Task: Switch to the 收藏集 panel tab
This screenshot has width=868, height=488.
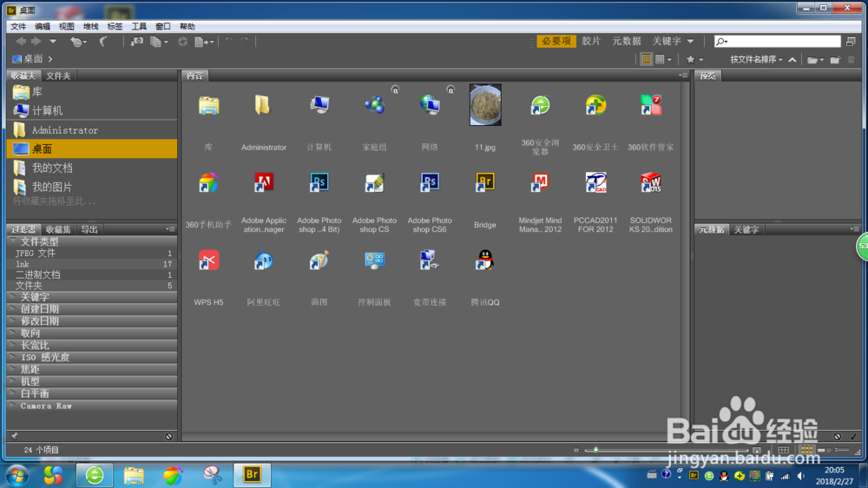Action: (x=58, y=229)
